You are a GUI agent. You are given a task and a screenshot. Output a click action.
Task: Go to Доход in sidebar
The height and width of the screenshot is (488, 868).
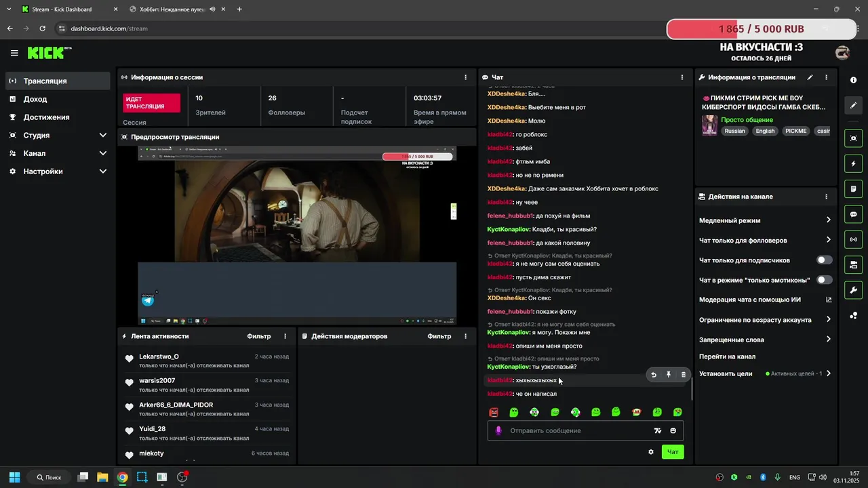click(58, 99)
